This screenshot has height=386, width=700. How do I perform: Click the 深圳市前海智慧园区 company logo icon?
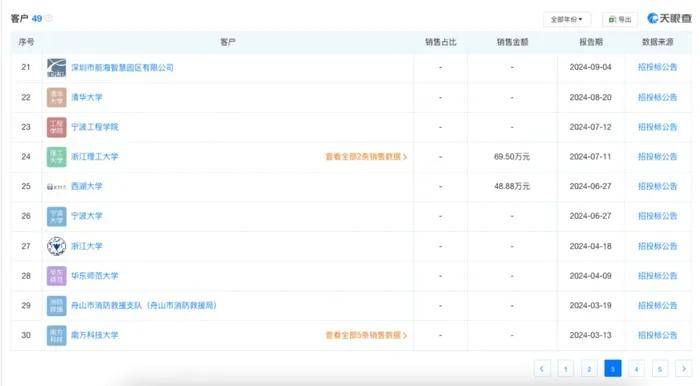(x=57, y=67)
